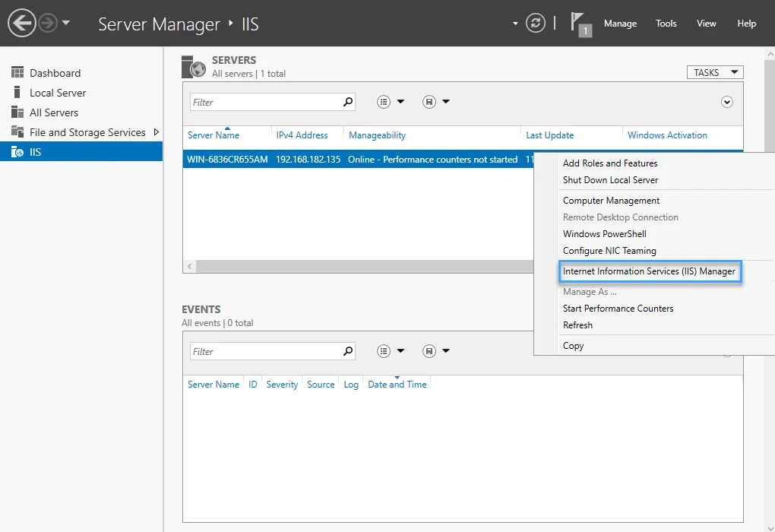775x532 pixels.
Task: Sort by Server Name column header
Action: [x=214, y=135]
